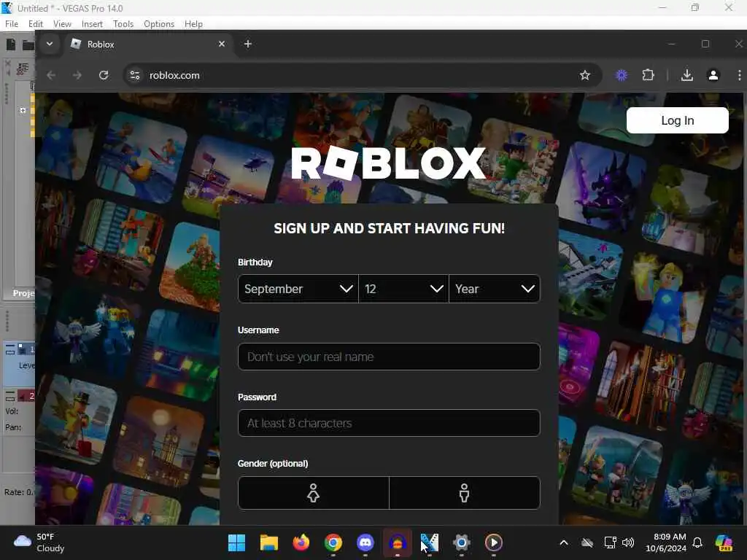The image size is (747, 560).
Task: Open site information icon in address bar
Action: 135,75
